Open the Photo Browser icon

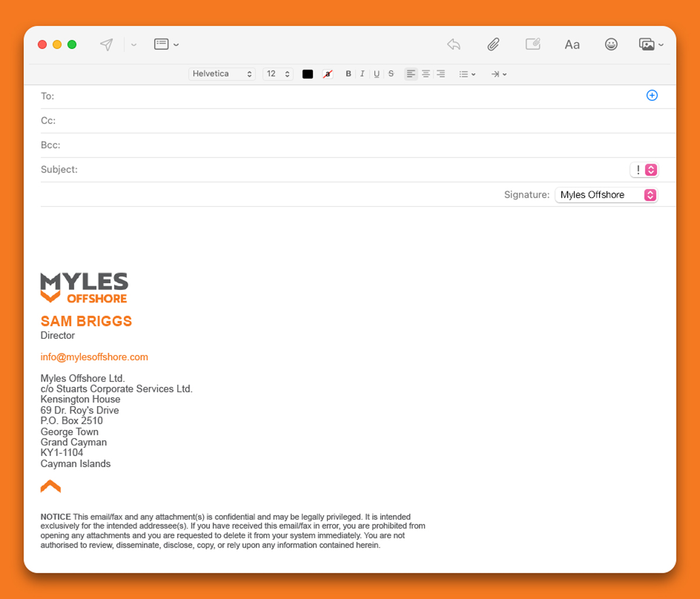click(650, 44)
